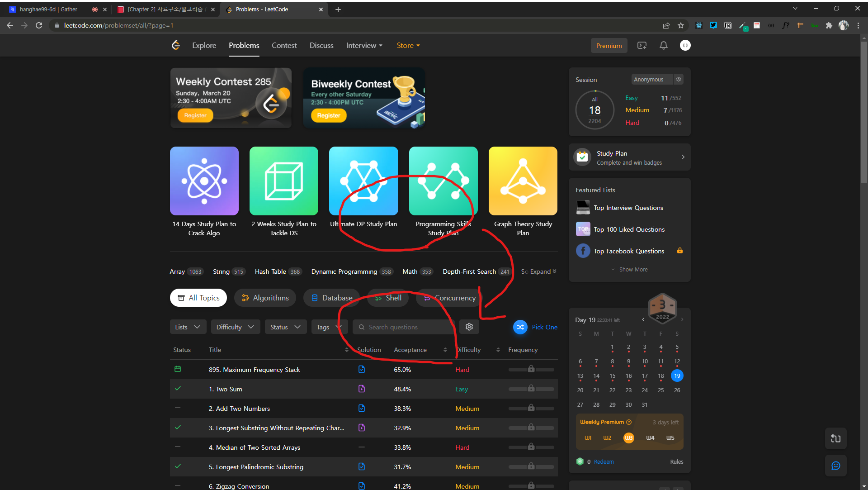Click frequency bar for Add Two Numbers
Viewport: 868px width, 490px height.
coord(531,409)
